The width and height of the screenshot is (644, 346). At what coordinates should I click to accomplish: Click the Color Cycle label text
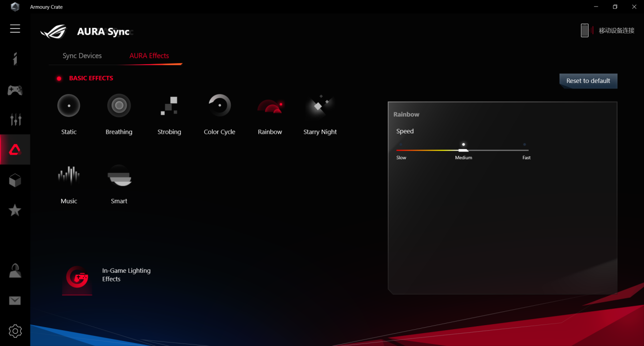coord(220,132)
